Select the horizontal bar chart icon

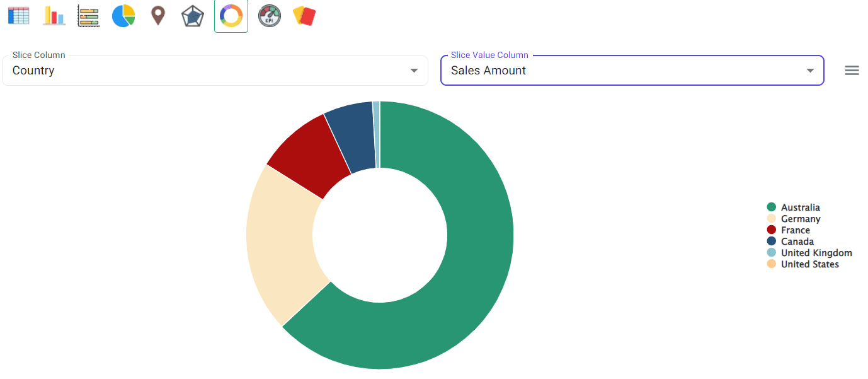pyautogui.click(x=89, y=16)
